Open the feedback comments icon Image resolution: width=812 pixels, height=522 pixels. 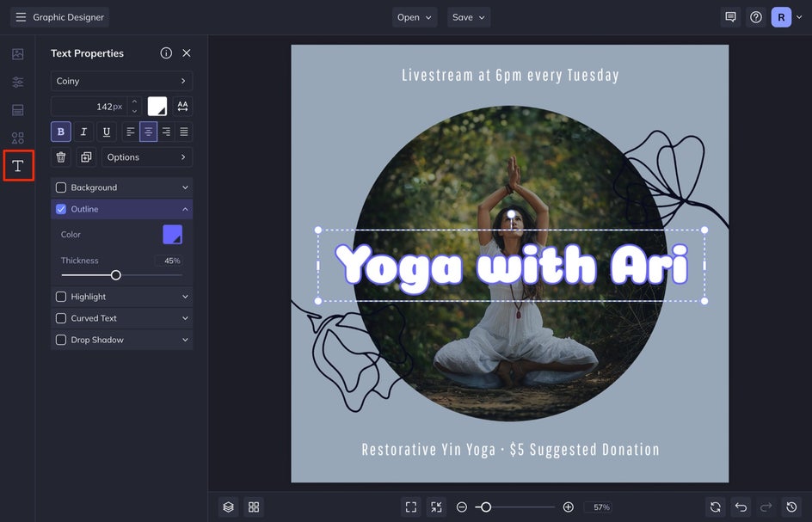pyautogui.click(x=730, y=17)
